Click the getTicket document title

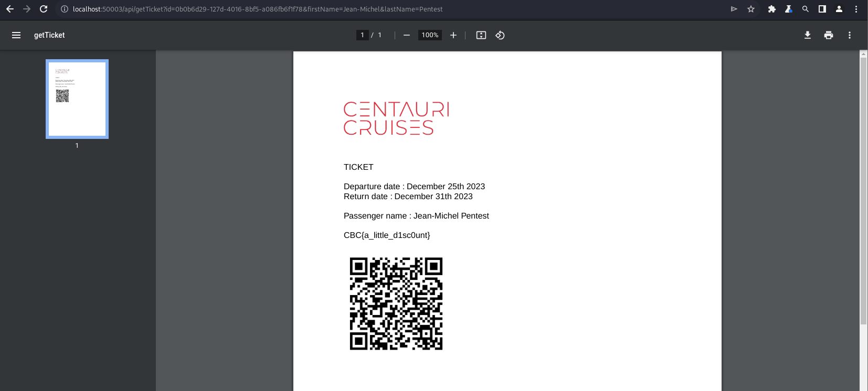(x=49, y=35)
